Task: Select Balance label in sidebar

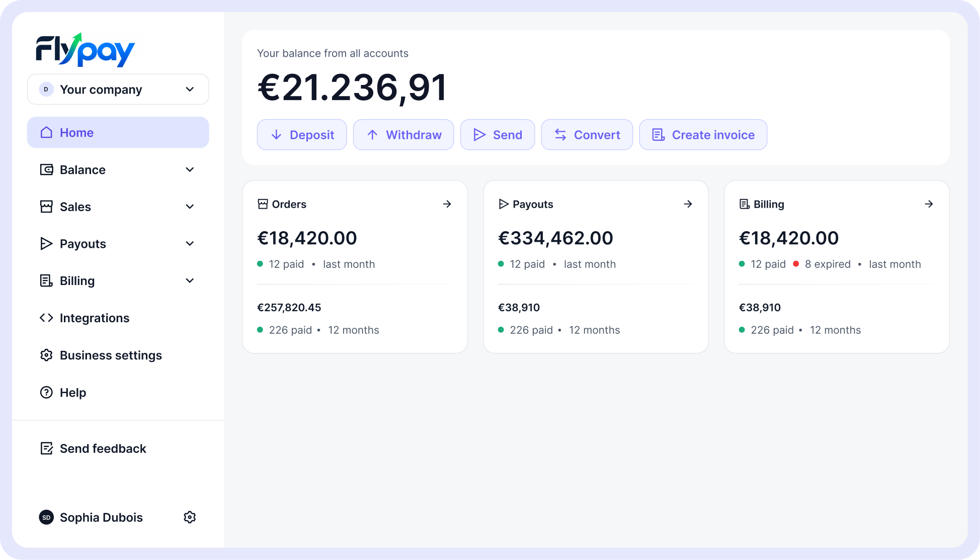Action: click(x=83, y=169)
